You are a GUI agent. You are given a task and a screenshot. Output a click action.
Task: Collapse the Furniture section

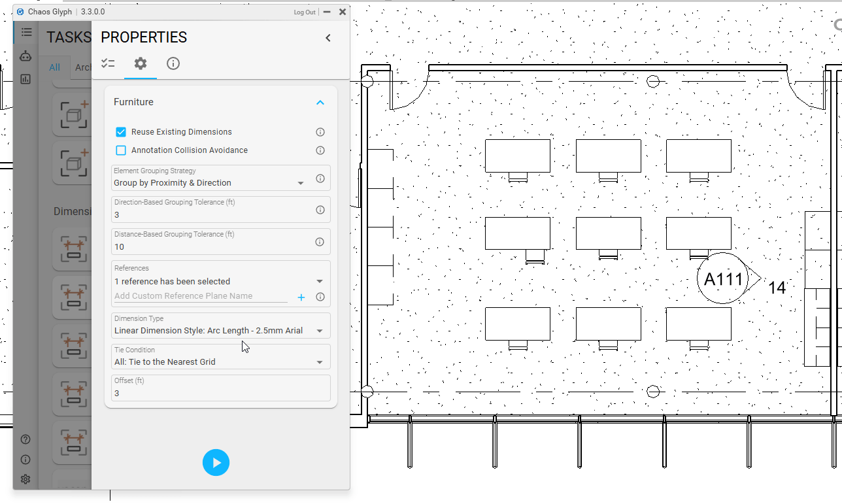320,102
